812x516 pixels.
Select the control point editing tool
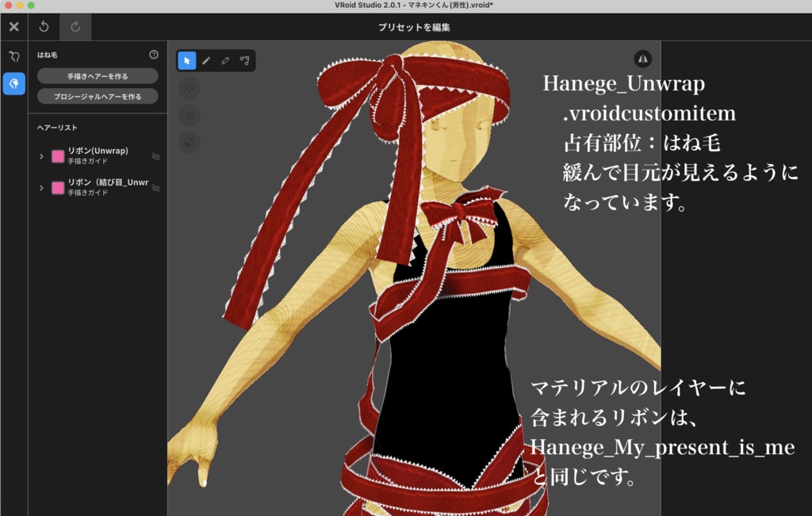245,61
